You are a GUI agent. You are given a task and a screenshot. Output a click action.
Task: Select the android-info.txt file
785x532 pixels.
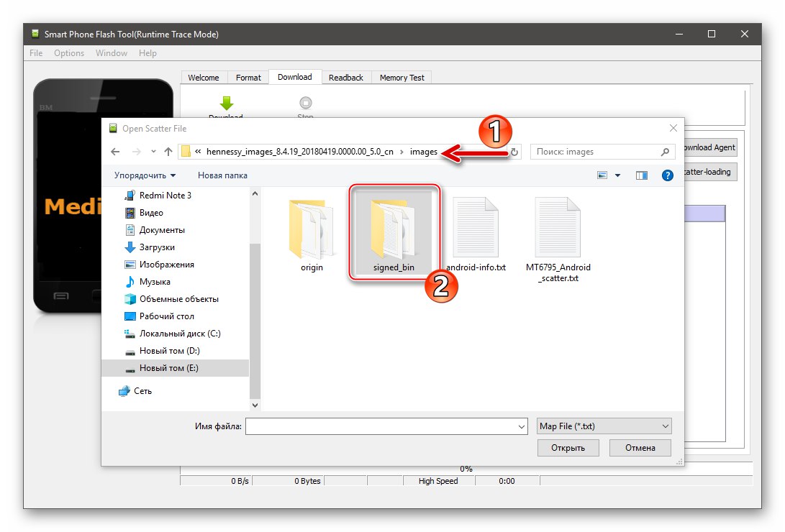(476, 234)
